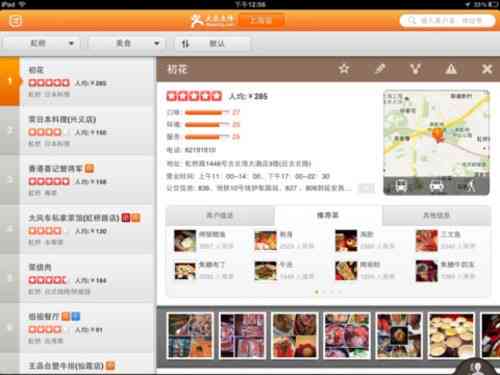Open the last dish in the second row
The height and width of the screenshot is (375, 500).
pyautogui.click(x=427, y=270)
